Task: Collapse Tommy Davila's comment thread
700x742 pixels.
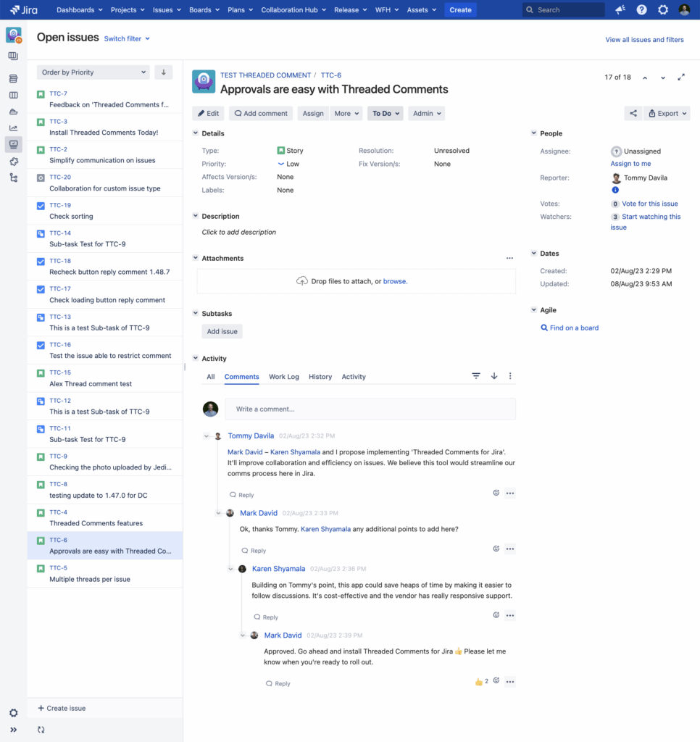Action: pos(207,436)
